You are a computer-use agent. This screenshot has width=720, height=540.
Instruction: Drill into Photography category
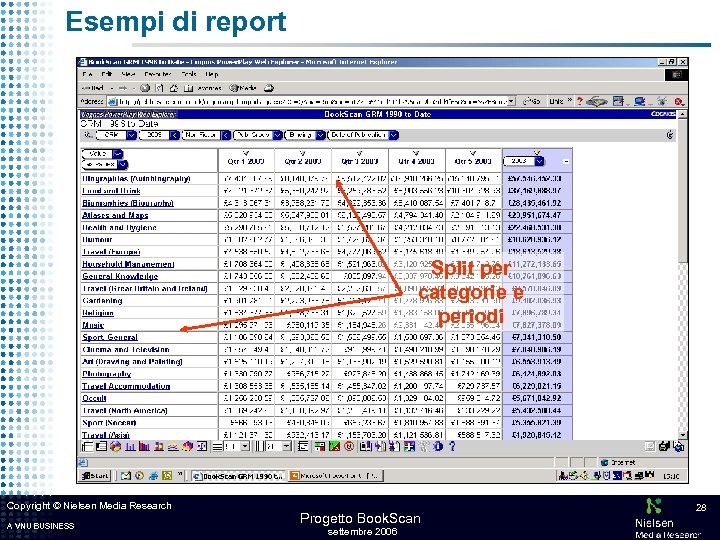tap(107, 374)
